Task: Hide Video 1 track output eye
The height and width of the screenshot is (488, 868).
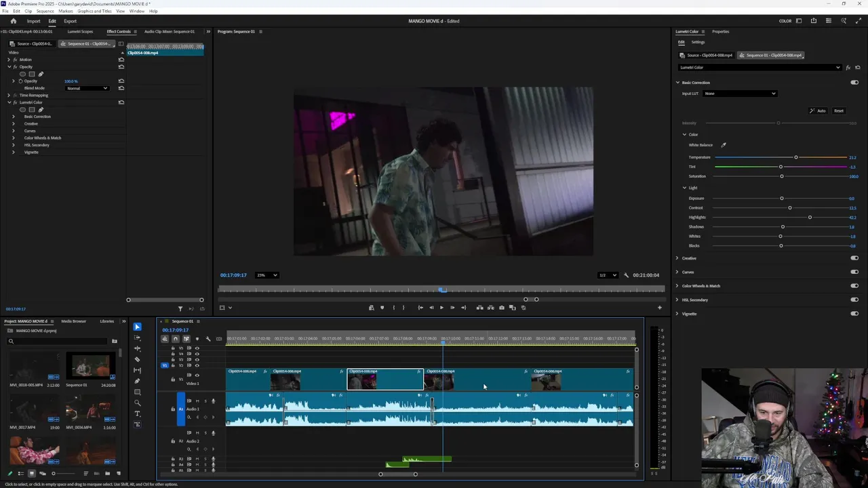Action: click(197, 375)
